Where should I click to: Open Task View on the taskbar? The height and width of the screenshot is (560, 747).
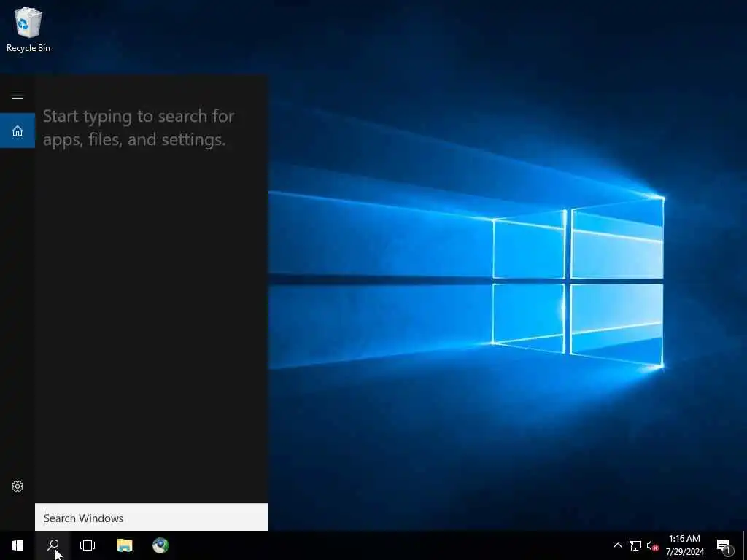click(x=88, y=545)
